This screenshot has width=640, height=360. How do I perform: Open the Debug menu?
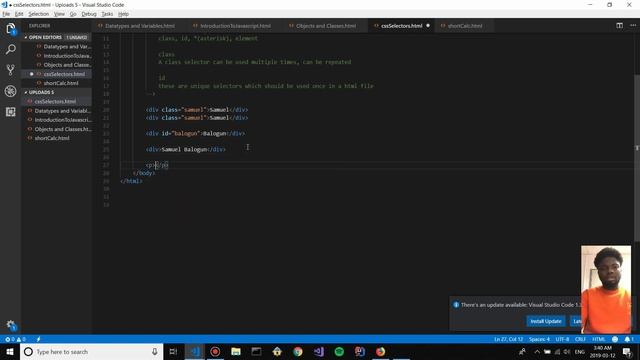(89, 14)
